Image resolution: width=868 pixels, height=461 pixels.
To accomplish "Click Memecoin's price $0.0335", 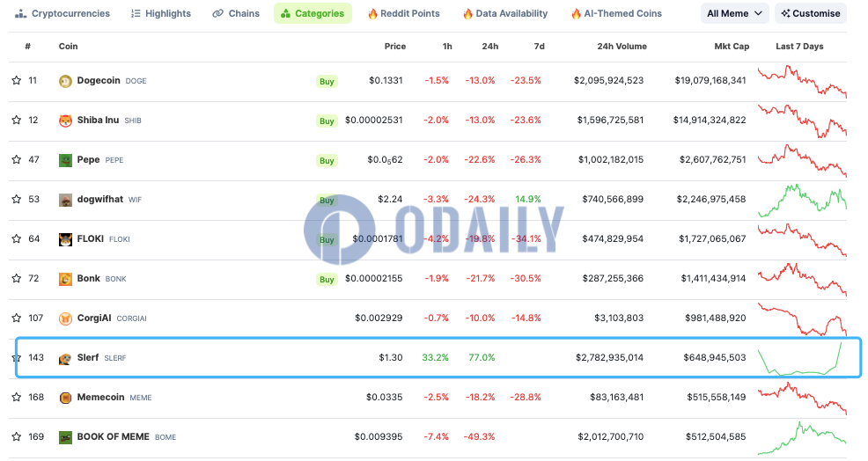I will 384,397.
